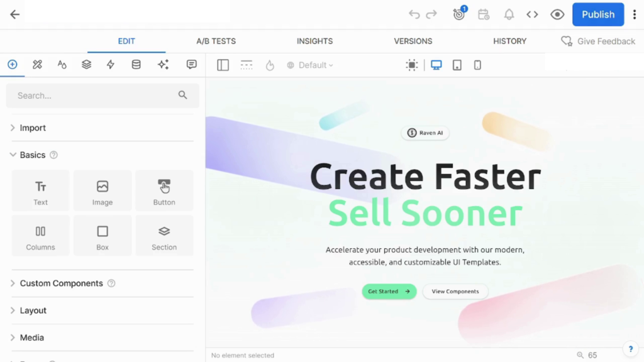Switch to the A/B TESTS tab
Screen dimensions: 644x362
tap(216, 41)
